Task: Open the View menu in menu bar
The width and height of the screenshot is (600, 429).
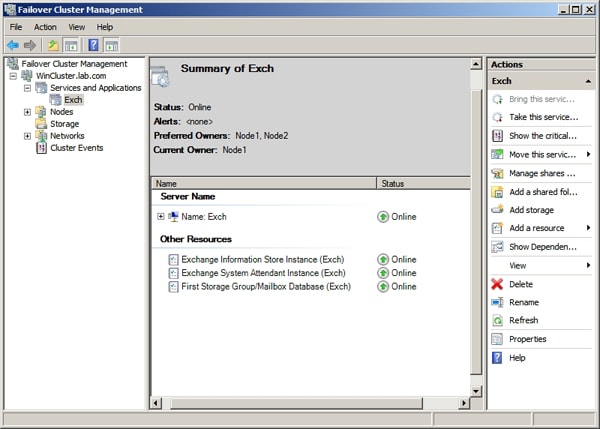Action: coord(77,27)
